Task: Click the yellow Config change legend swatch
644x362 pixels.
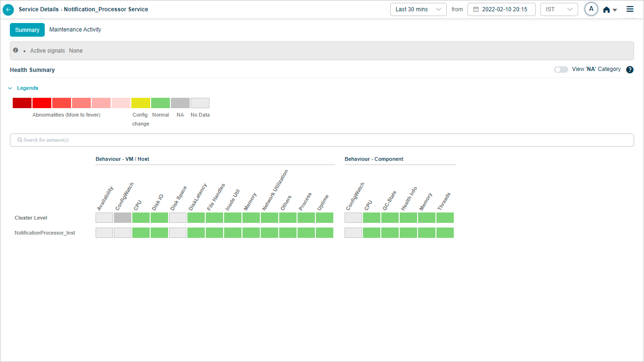Action: coord(141,103)
